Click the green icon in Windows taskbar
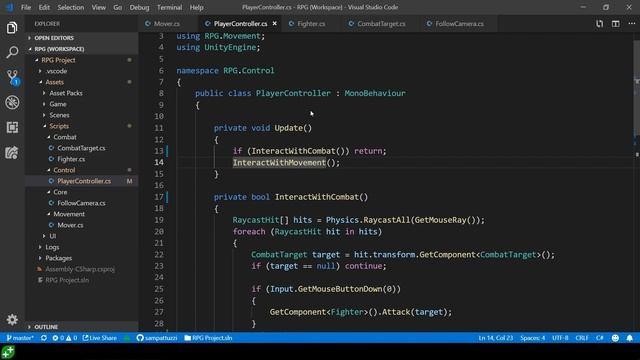Viewport: 640px width, 360px height. tap(8, 352)
